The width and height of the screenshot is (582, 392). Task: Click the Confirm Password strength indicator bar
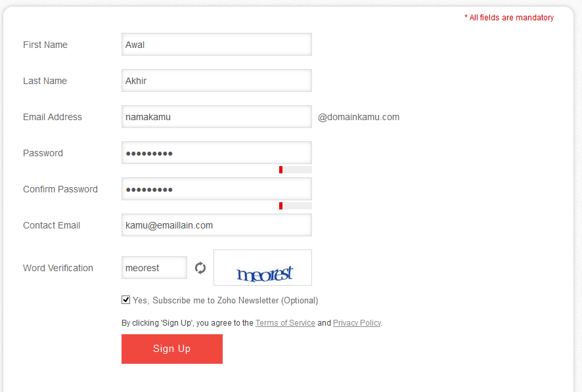click(296, 206)
